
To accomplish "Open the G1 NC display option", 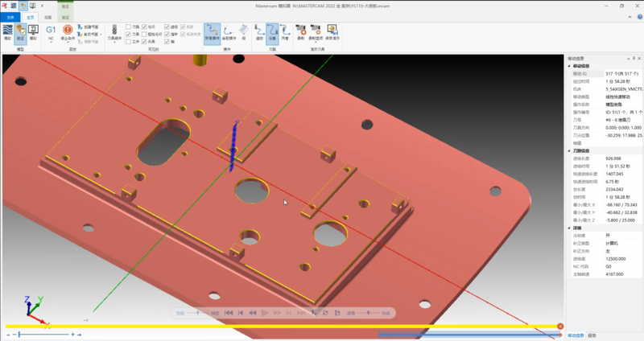I will (51, 33).
